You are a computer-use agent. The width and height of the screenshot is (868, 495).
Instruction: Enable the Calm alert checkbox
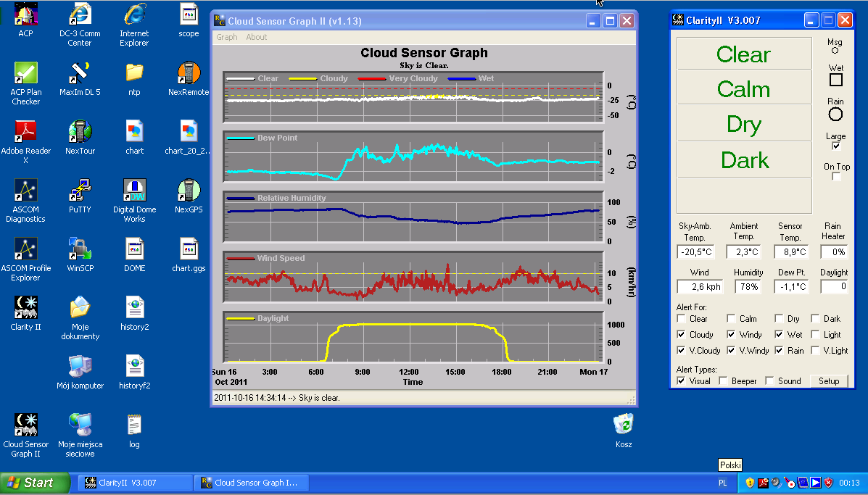click(731, 319)
